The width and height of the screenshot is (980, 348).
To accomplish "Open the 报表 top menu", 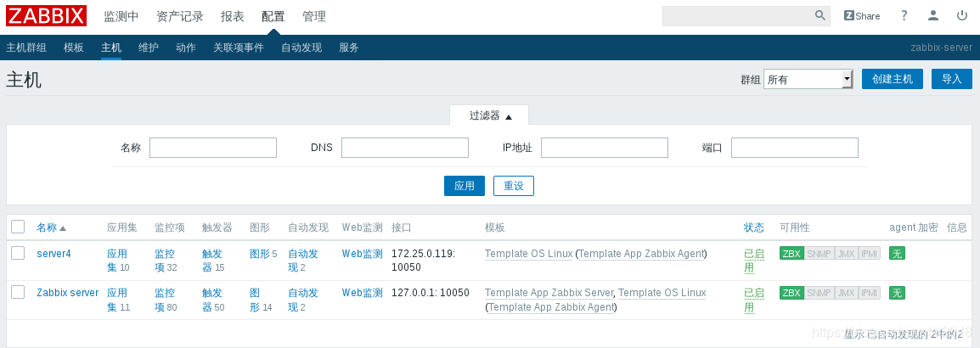I will pyautogui.click(x=233, y=17).
